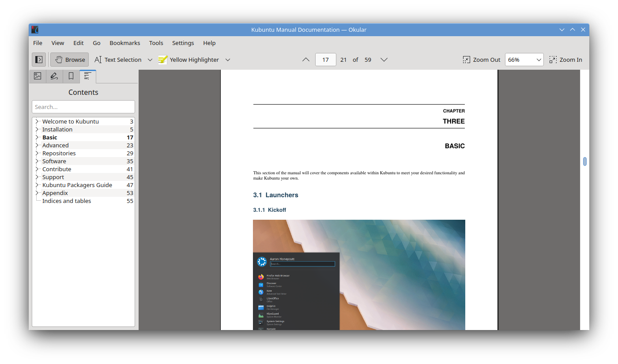The height and width of the screenshot is (364, 618).
Task: Click page number 47 beside Packagers Guide
Action: pos(130,185)
